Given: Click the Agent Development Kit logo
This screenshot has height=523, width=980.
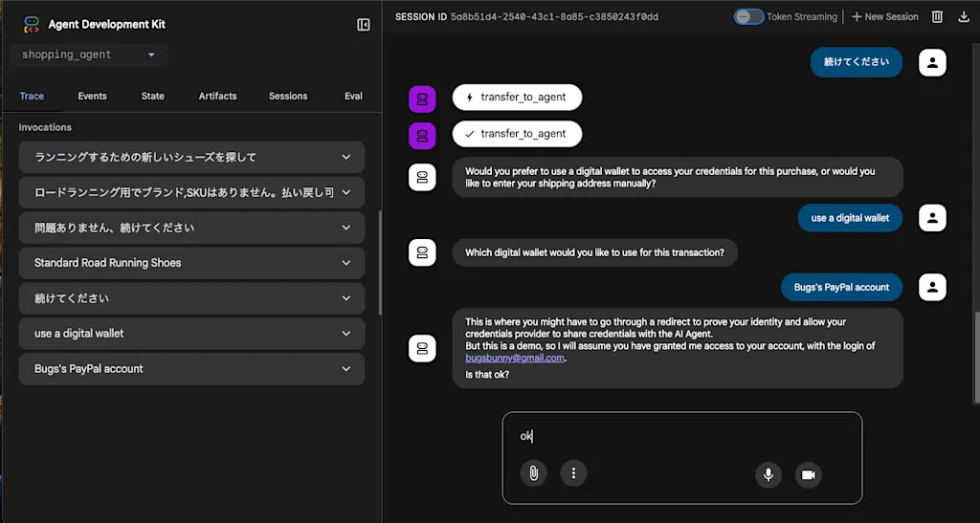Looking at the screenshot, I should (x=32, y=24).
